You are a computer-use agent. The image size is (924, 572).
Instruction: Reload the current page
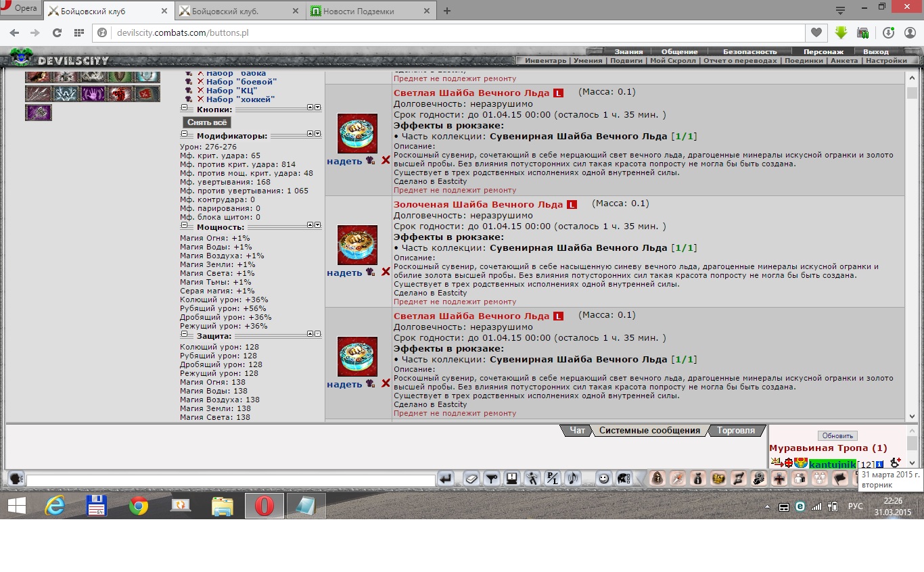(x=57, y=32)
